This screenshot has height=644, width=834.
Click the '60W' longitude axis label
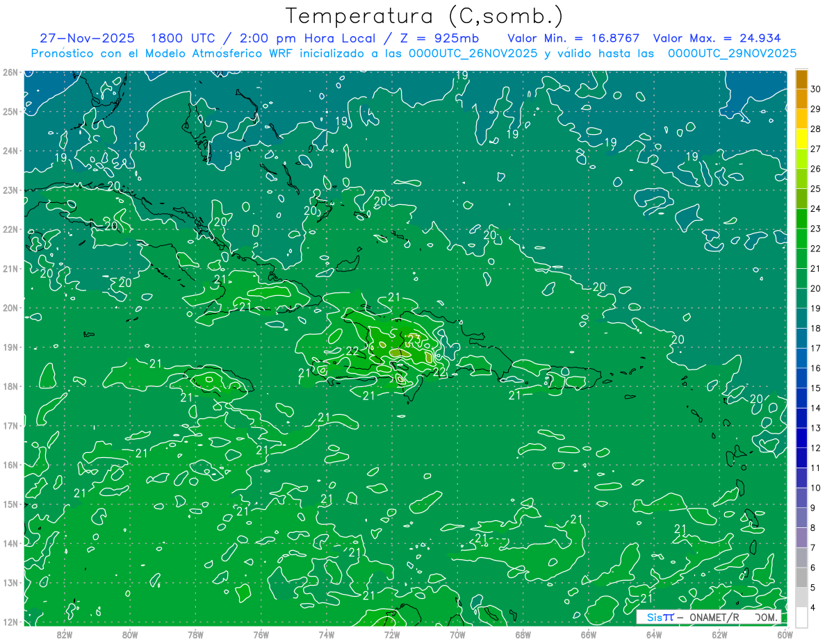(785, 634)
